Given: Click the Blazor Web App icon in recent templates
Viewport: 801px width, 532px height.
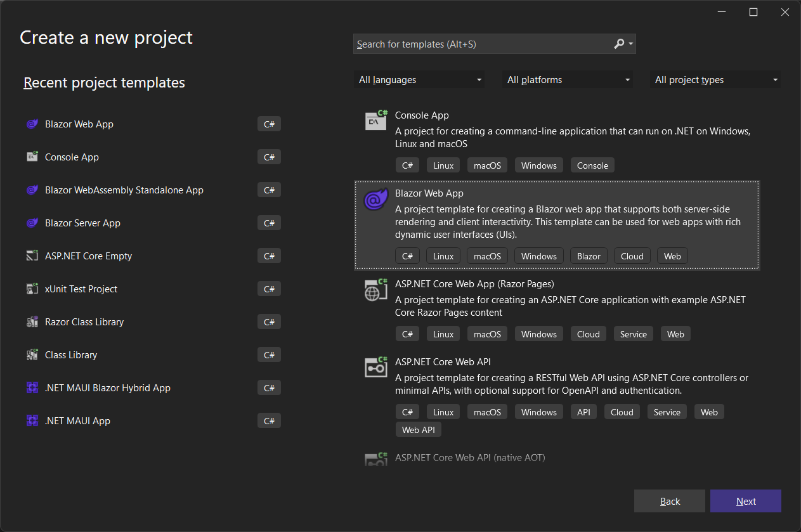Looking at the screenshot, I should pos(32,124).
